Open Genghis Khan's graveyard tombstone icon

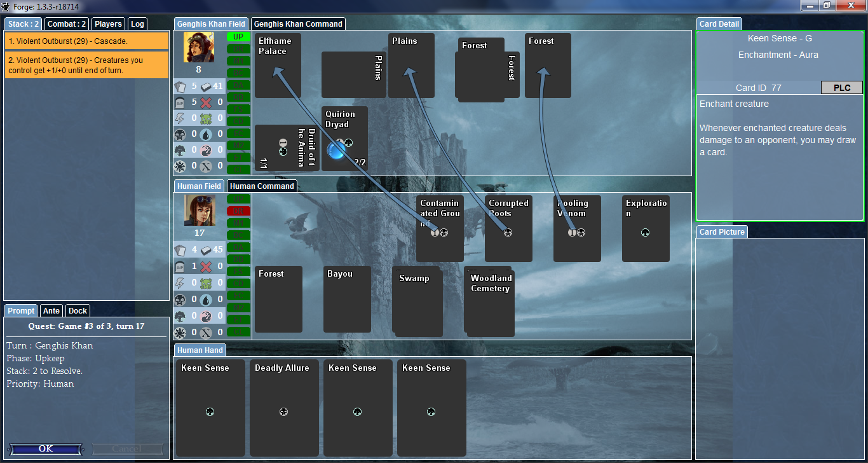pos(180,102)
